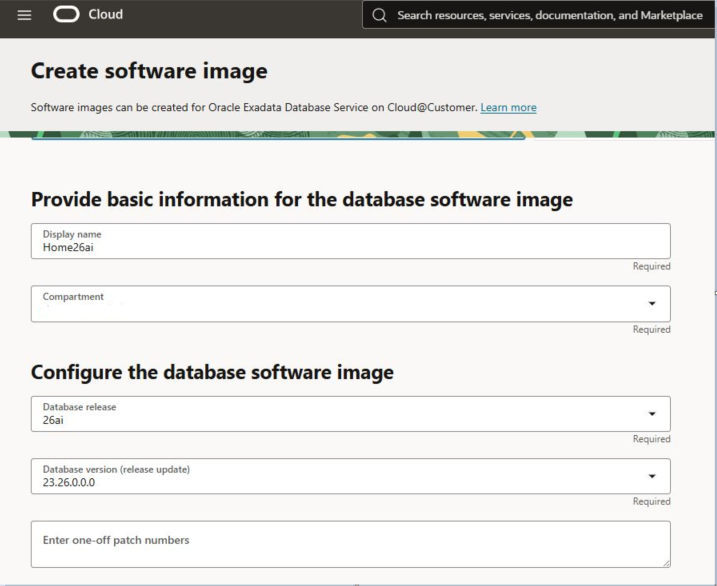Click the Configure the database software image heading

212,372
